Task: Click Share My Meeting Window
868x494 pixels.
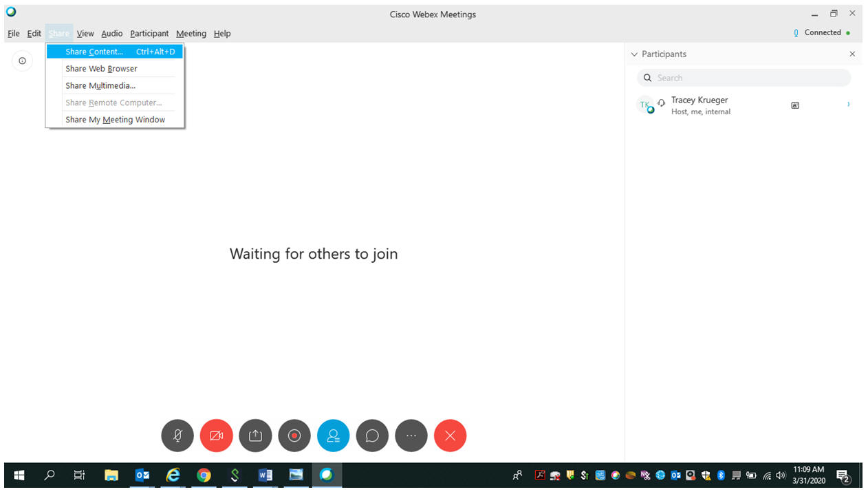Action: (115, 120)
